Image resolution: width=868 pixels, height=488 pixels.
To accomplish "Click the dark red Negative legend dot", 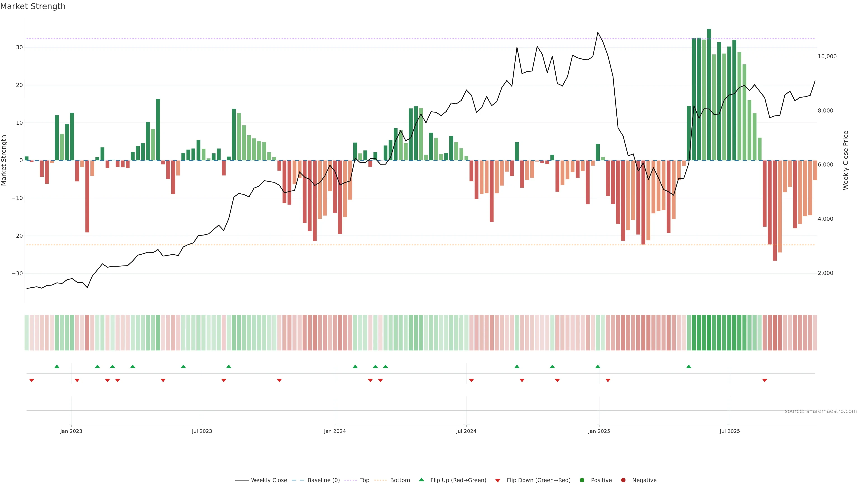I will pyautogui.click(x=623, y=480).
